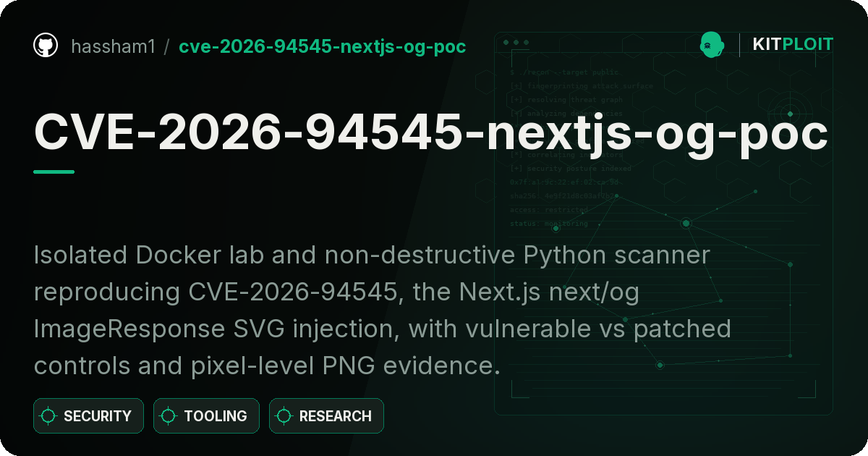Click the three dots on terminal window header

tap(516, 43)
